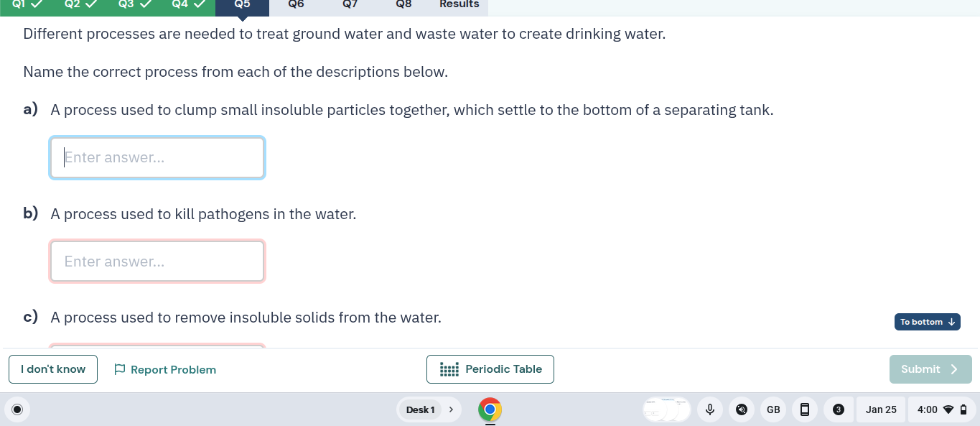Click the Report Problem flag link

pos(165,369)
